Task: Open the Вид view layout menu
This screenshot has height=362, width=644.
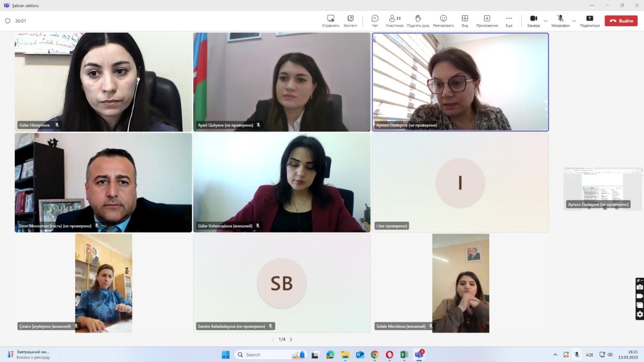Action: point(465,21)
